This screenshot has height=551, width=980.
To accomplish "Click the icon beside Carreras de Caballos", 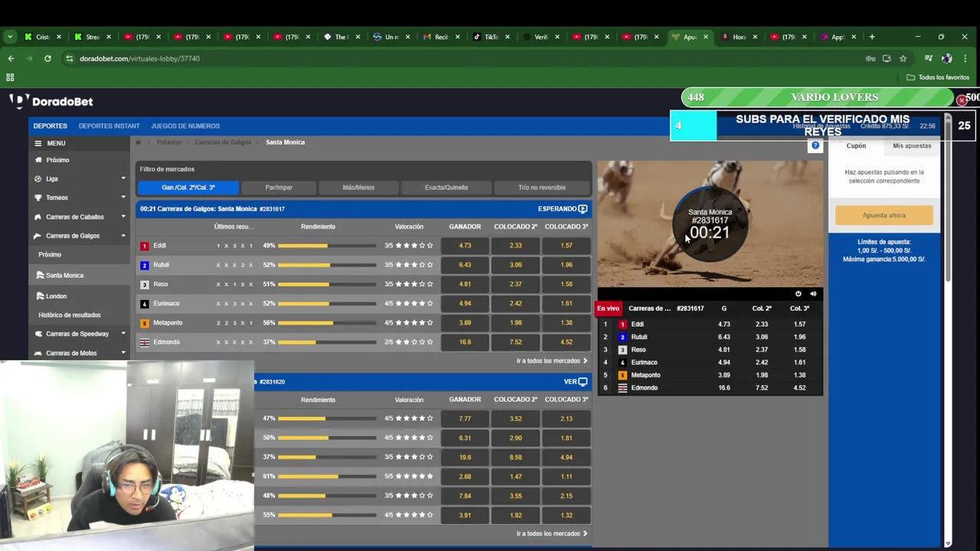I will pos(39,217).
